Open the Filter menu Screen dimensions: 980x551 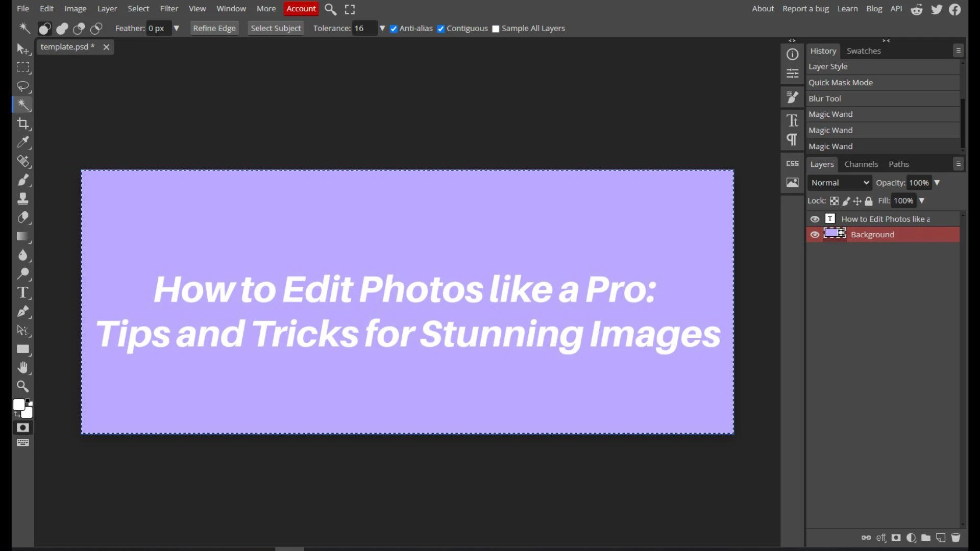(169, 9)
